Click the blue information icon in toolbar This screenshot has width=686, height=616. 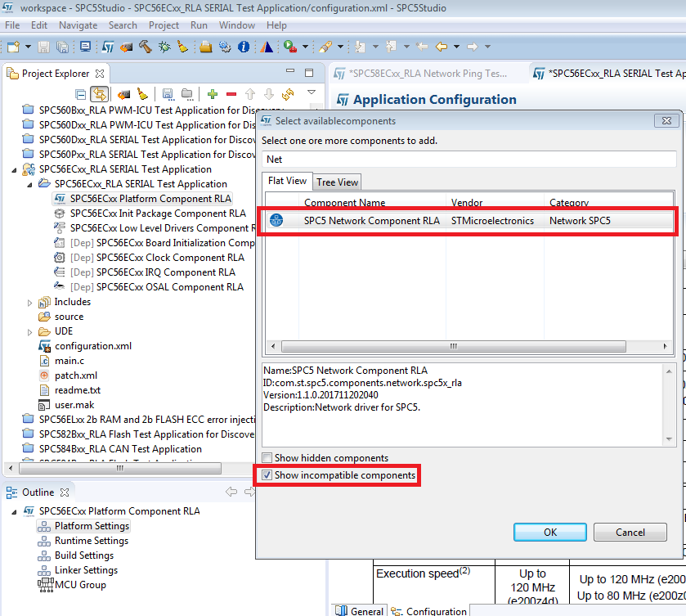[x=244, y=47]
